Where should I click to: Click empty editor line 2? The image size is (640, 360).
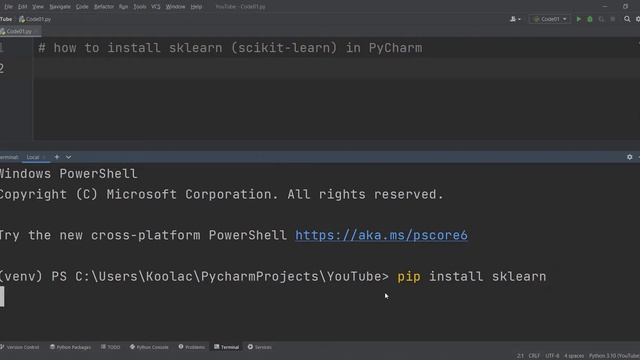point(336,68)
